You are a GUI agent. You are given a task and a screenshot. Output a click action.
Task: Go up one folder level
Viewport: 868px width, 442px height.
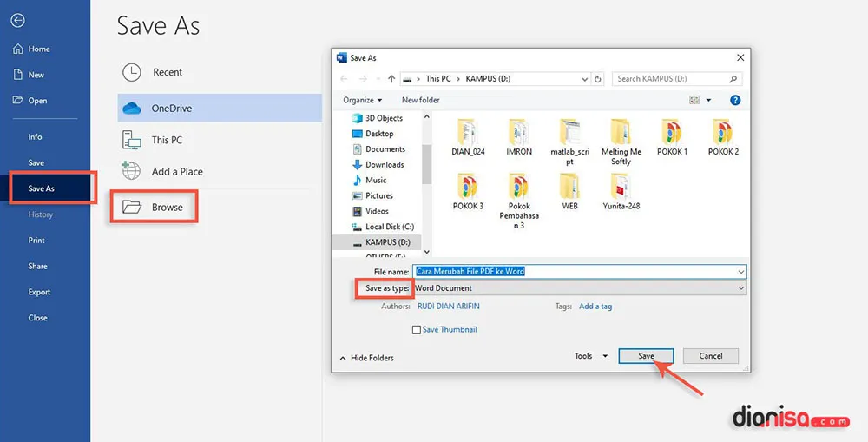392,79
